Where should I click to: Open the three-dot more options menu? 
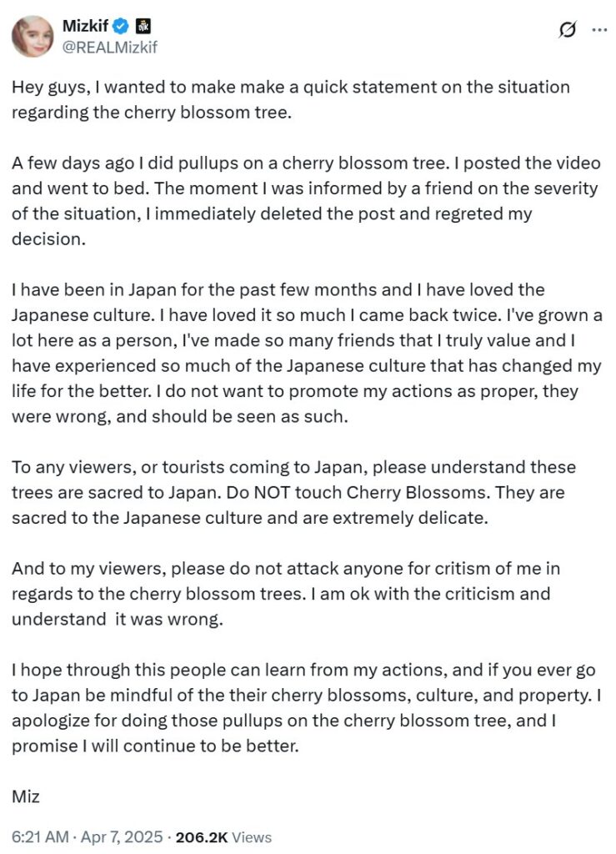click(598, 30)
